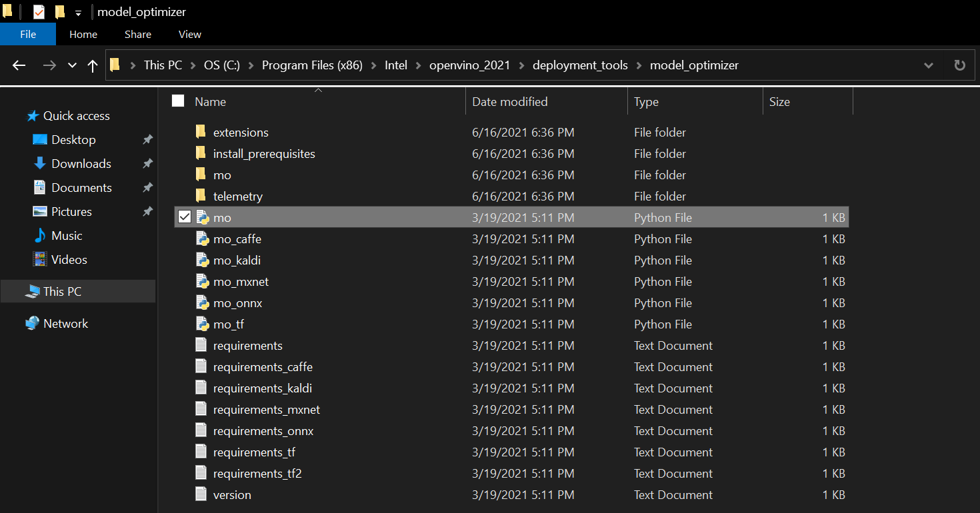
Task: Select This PC in address breadcrumb
Action: 163,65
